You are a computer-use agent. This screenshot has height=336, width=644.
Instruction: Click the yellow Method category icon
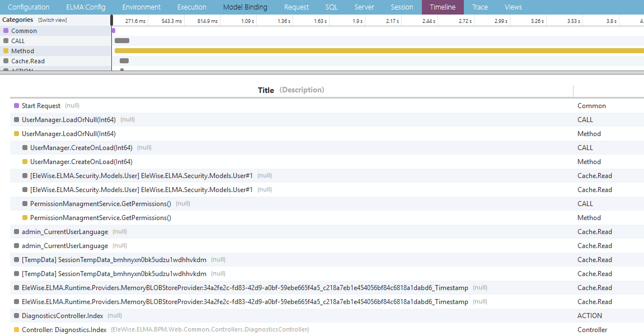click(x=6, y=51)
